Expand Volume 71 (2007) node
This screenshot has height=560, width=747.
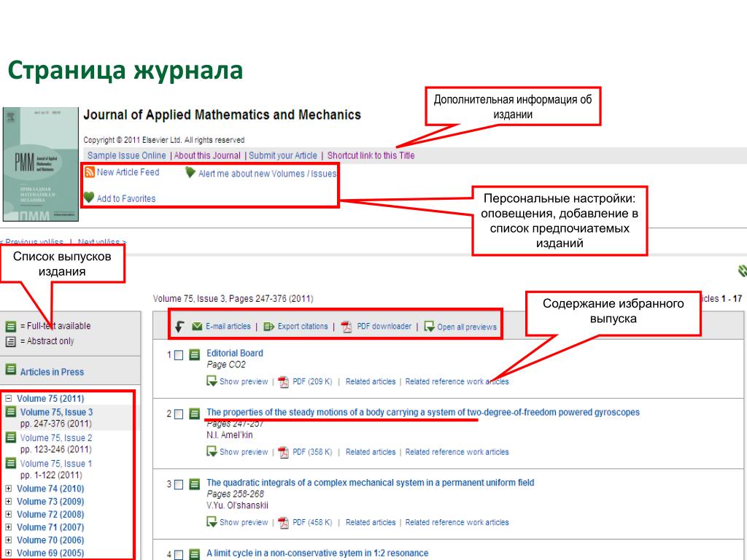[8, 527]
